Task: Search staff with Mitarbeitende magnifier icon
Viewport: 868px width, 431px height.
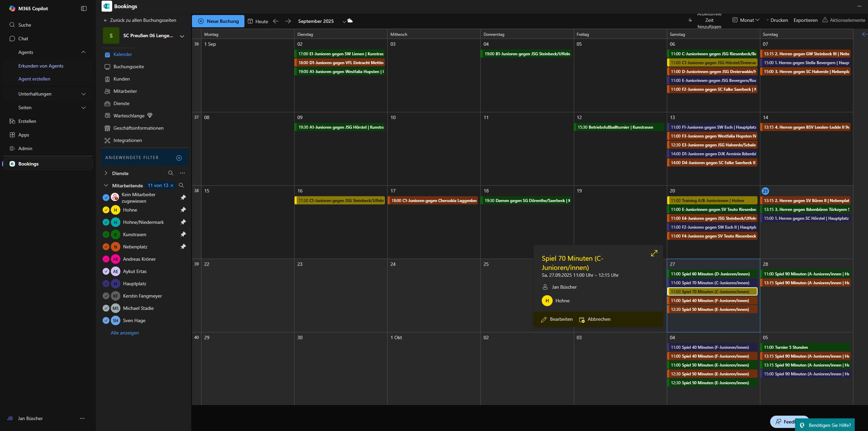Action: [181, 185]
